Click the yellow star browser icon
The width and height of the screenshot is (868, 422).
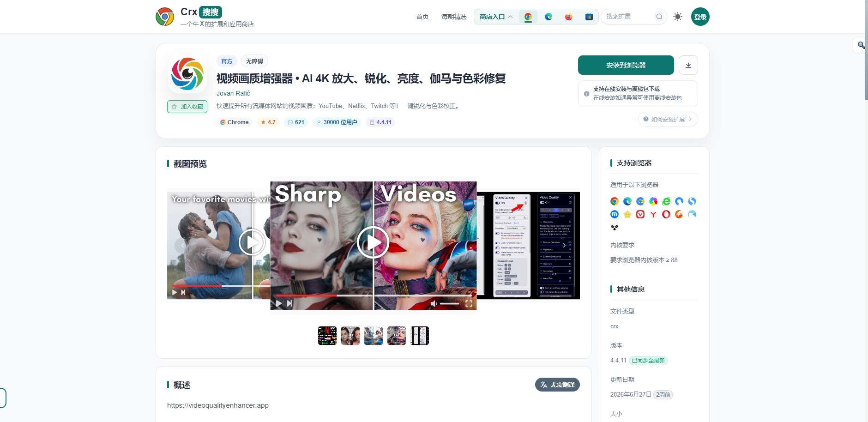pos(627,214)
